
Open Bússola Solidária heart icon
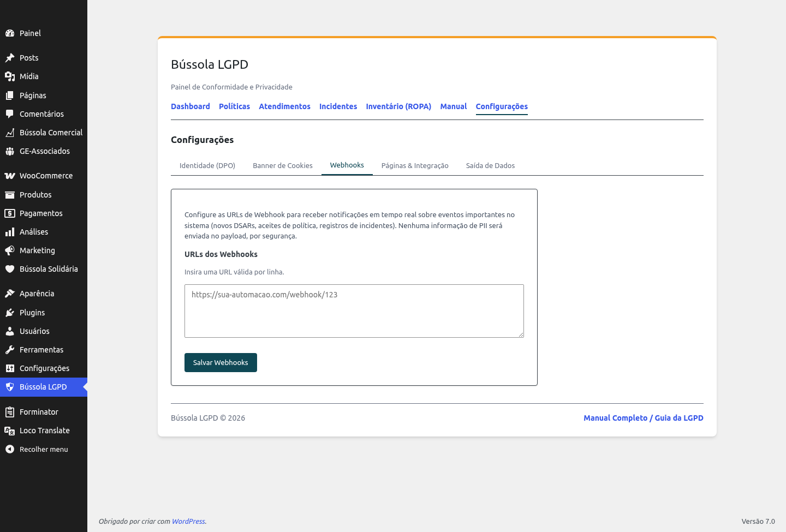(10, 269)
